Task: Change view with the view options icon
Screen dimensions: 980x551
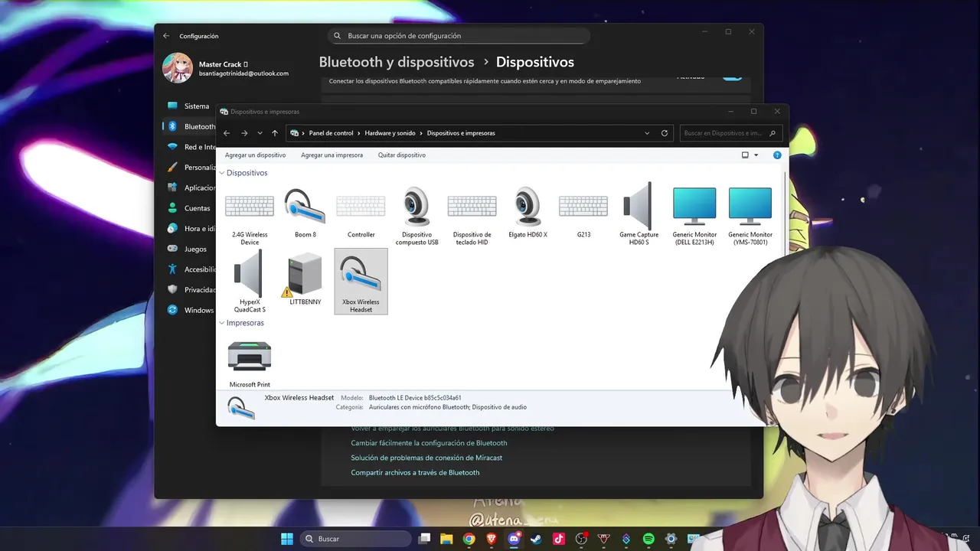Action: [x=745, y=155]
